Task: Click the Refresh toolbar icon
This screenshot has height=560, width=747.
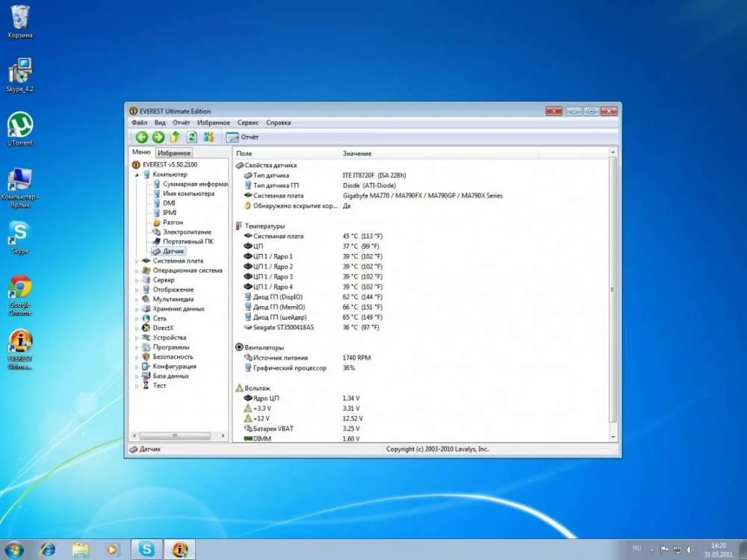Action: point(191,137)
